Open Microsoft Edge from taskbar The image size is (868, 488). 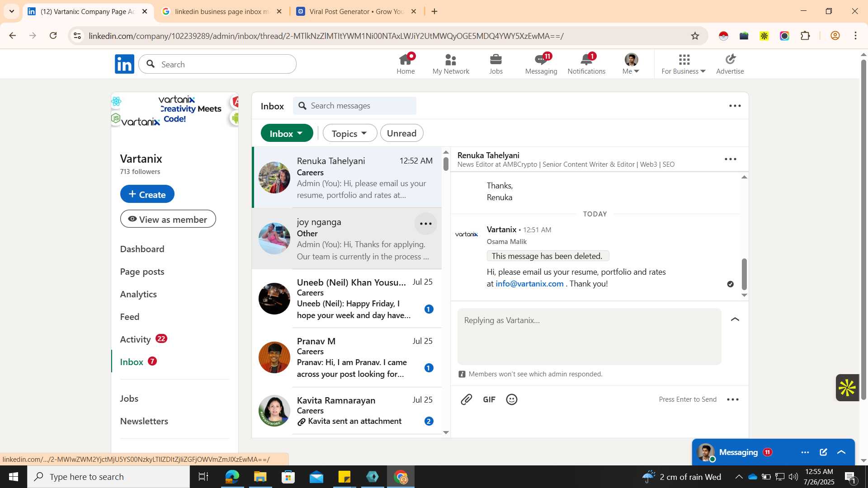coord(232,477)
